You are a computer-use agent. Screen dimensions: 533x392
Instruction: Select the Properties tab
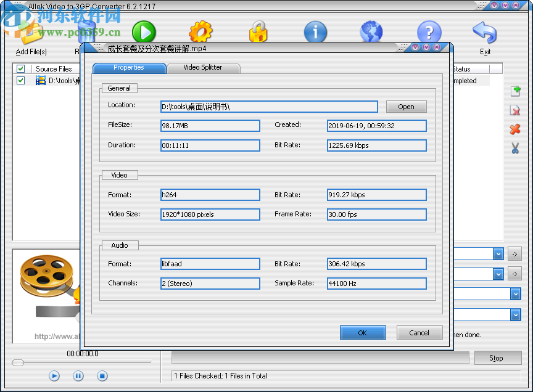pos(129,68)
